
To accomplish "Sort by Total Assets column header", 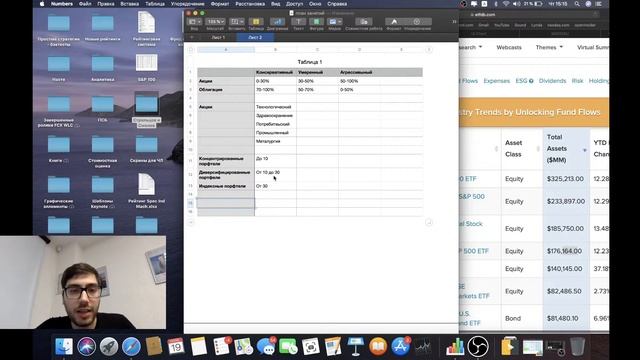I will (566, 149).
